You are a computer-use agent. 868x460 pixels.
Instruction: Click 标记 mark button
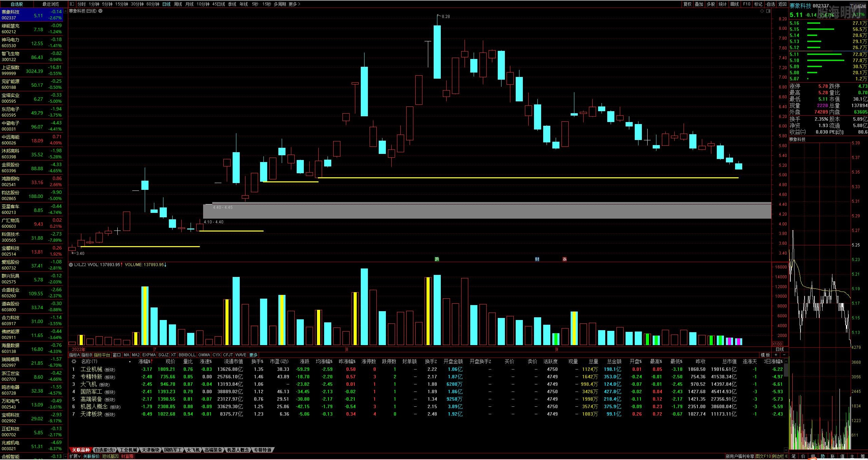758,4
